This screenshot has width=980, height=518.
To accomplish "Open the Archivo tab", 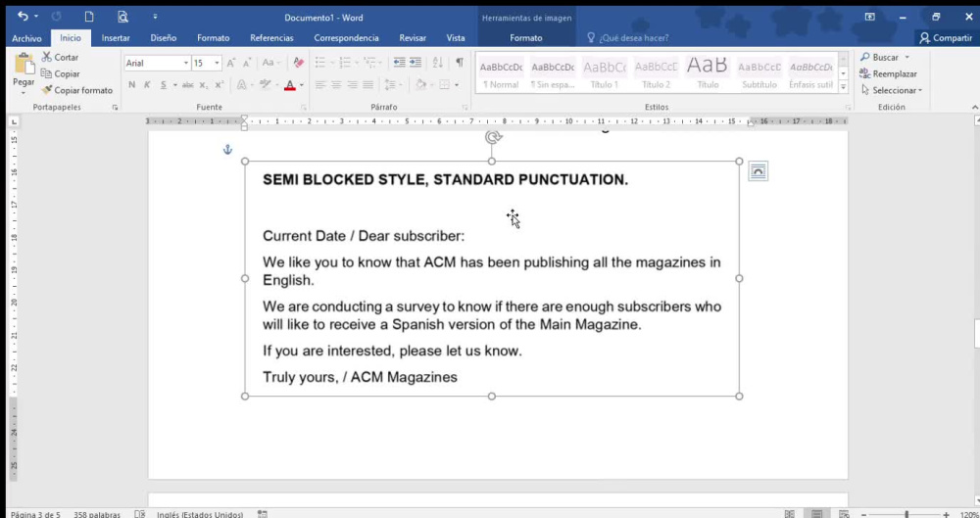I will pos(26,38).
